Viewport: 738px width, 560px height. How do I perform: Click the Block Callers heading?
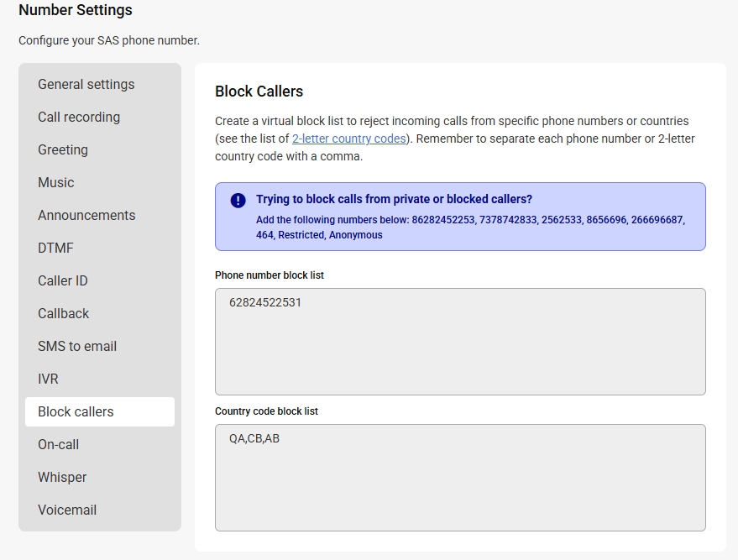(x=259, y=92)
